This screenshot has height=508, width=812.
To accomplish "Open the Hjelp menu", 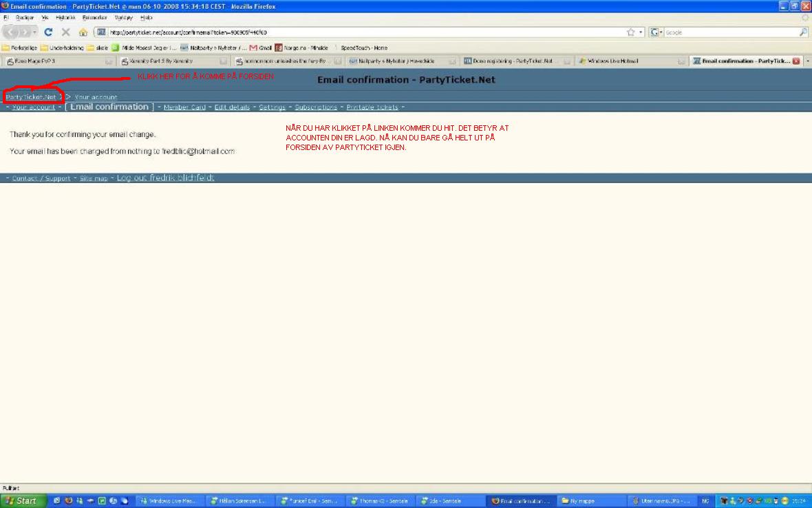I will [147, 18].
